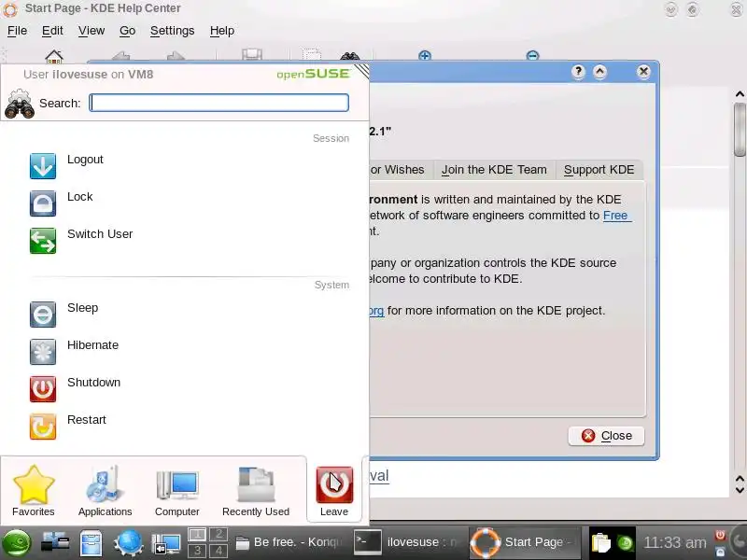Open the Favorites star tab
Viewport: 747px width, 560px height.
34,491
